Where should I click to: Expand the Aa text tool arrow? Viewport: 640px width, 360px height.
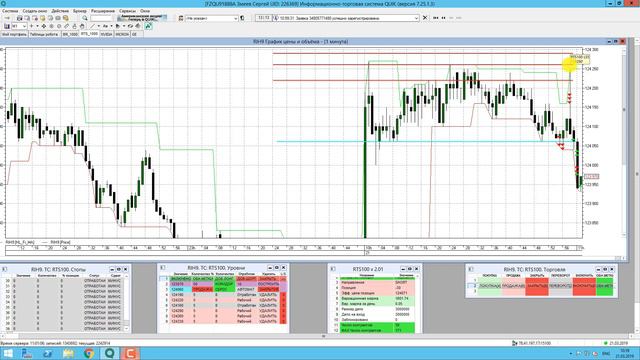[111, 26]
